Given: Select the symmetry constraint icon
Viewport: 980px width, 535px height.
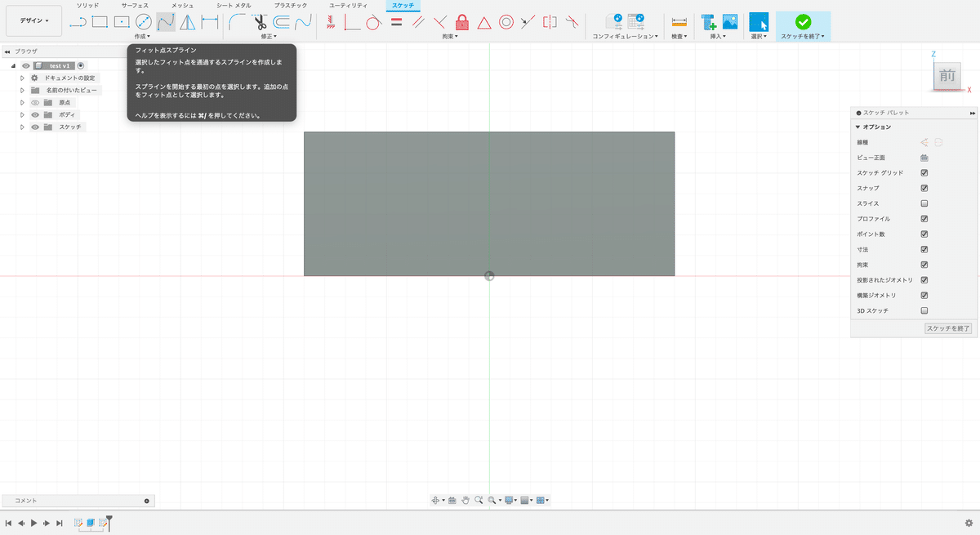Looking at the screenshot, I should [x=550, y=22].
